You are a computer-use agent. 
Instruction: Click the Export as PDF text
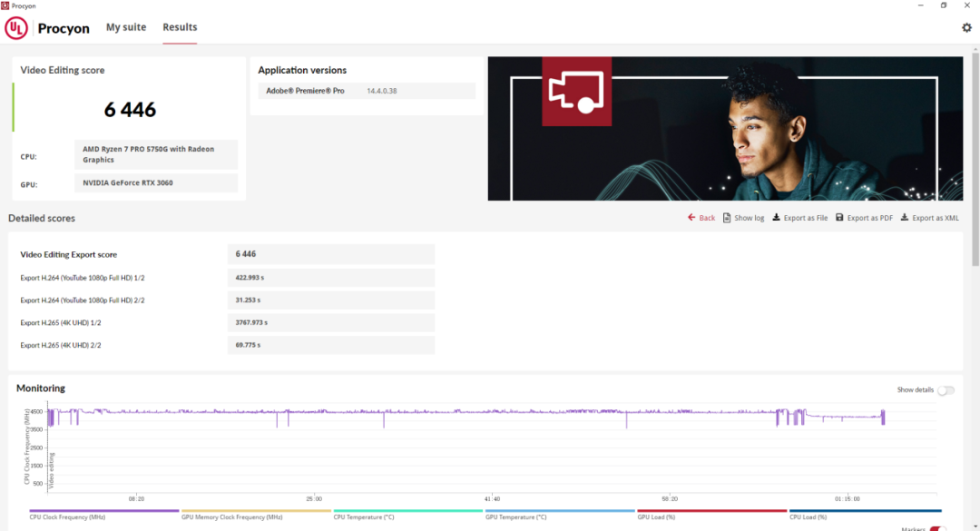coord(869,218)
